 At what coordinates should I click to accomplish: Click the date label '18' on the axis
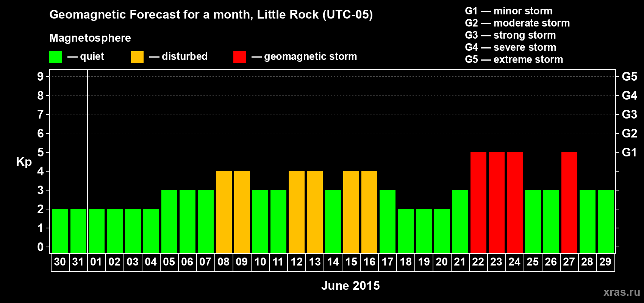405,262
